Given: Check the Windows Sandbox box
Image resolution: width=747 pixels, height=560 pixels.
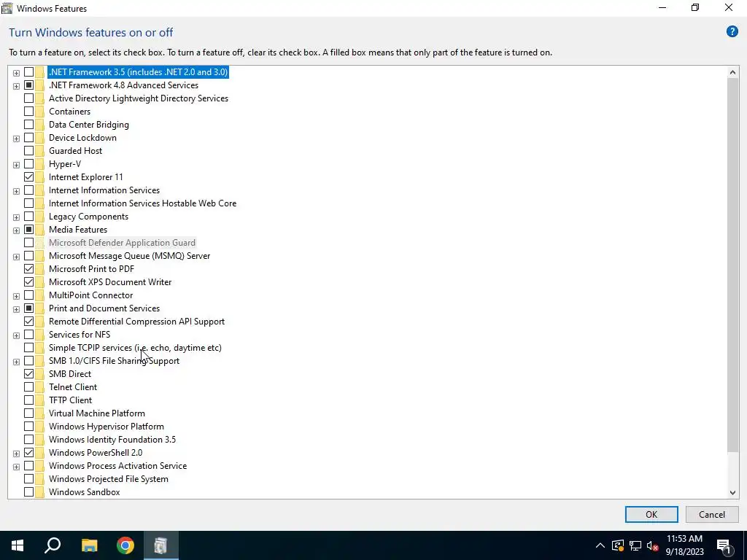Looking at the screenshot, I should click(x=28, y=492).
